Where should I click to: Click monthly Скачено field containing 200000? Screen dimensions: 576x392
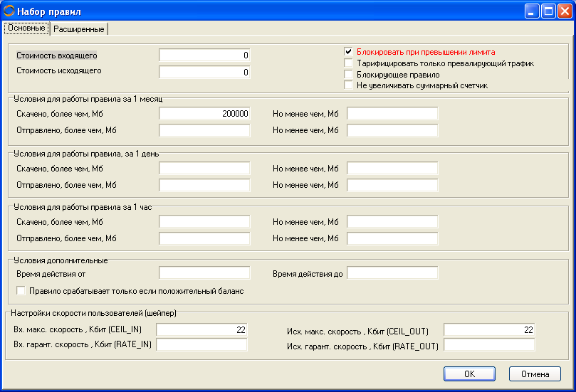(204, 113)
